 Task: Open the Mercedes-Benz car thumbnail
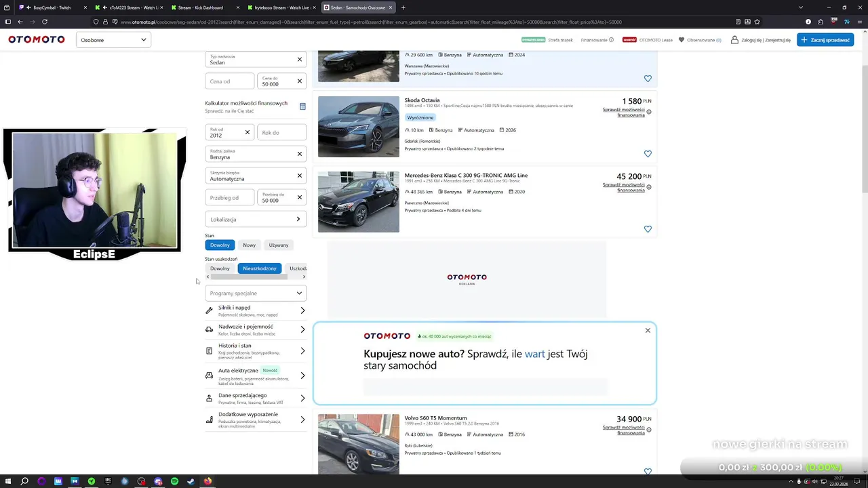pyautogui.click(x=359, y=202)
